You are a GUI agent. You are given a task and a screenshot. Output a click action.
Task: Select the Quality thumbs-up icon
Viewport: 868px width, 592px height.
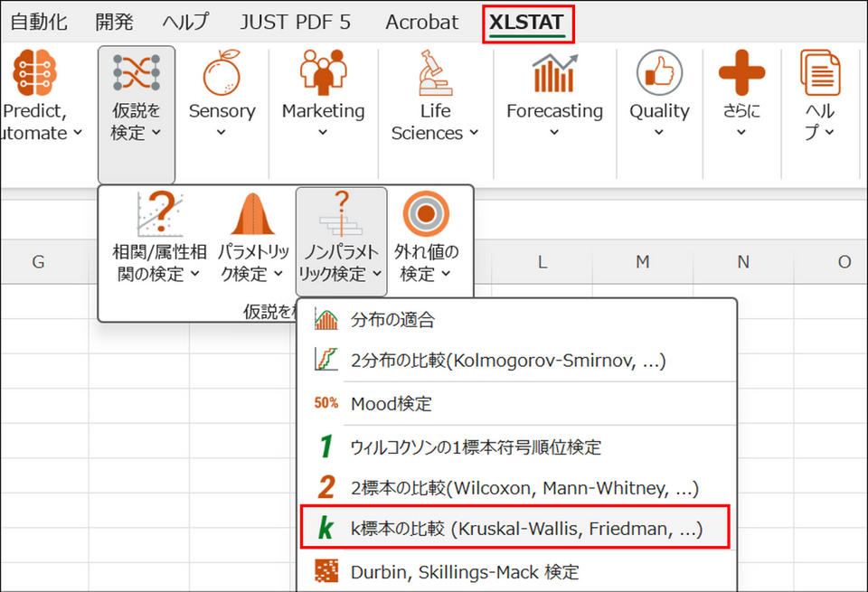pyautogui.click(x=659, y=73)
